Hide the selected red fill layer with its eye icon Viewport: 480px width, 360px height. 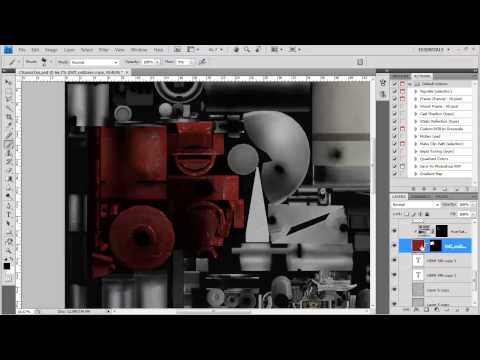click(x=395, y=246)
